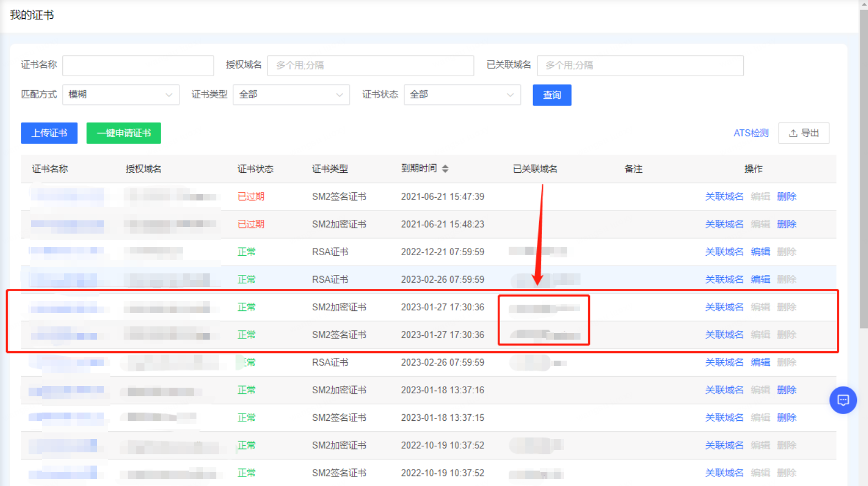Viewport: 868px width, 486px height.
Task: Click the 导出 button
Action: pos(803,133)
